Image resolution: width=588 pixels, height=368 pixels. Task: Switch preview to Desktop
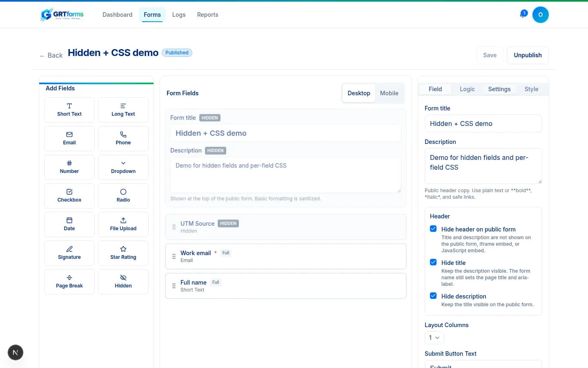coord(359,93)
